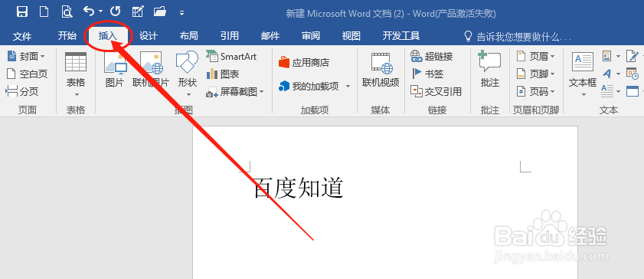Open the Print Preview icon
644x279 pixels.
click(67, 12)
